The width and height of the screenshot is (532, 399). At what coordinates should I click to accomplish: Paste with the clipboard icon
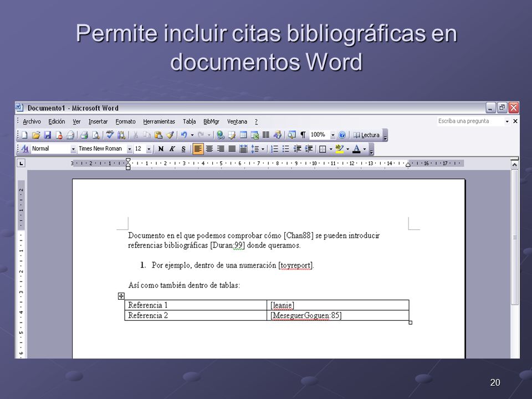pos(158,135)
